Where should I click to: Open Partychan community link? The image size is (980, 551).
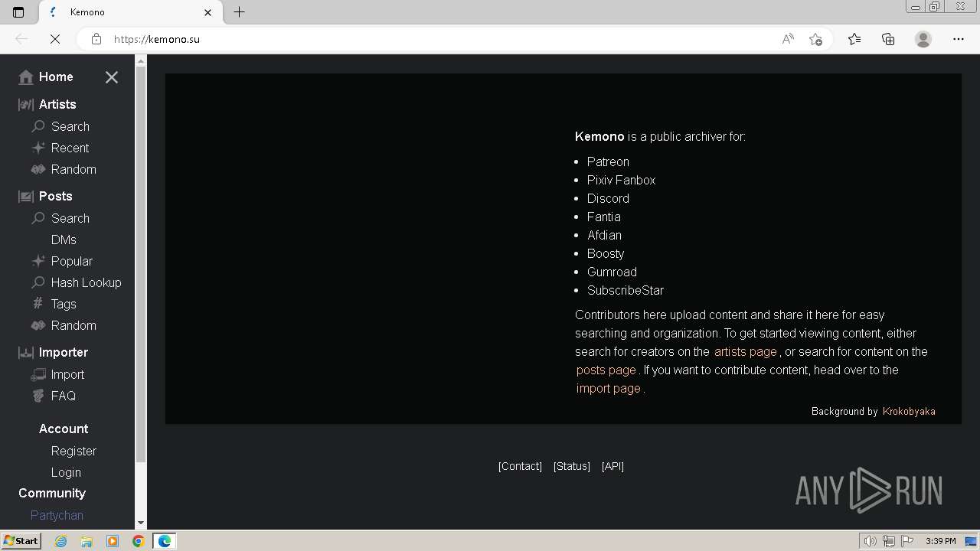tap(57, 515)
